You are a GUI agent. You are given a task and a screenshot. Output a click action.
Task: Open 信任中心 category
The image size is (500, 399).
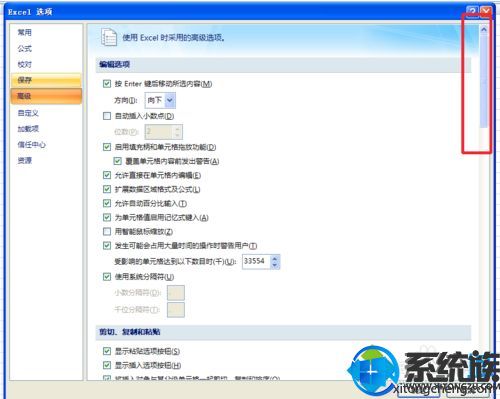31,144
